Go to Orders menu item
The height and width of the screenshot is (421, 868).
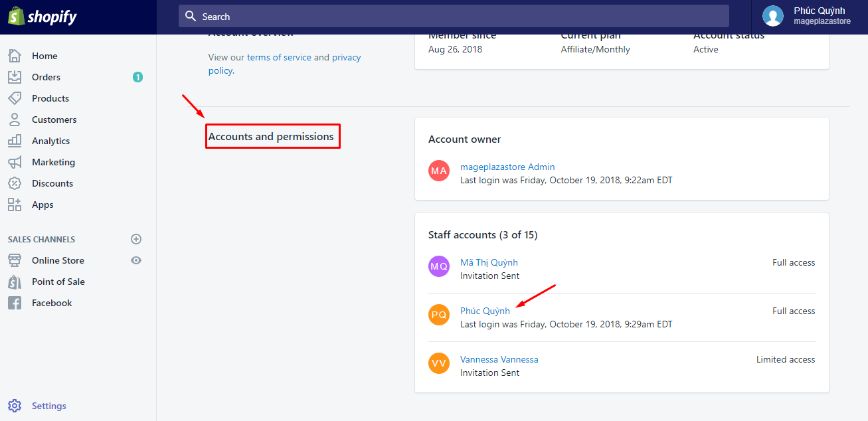click(x=46, y=77)
